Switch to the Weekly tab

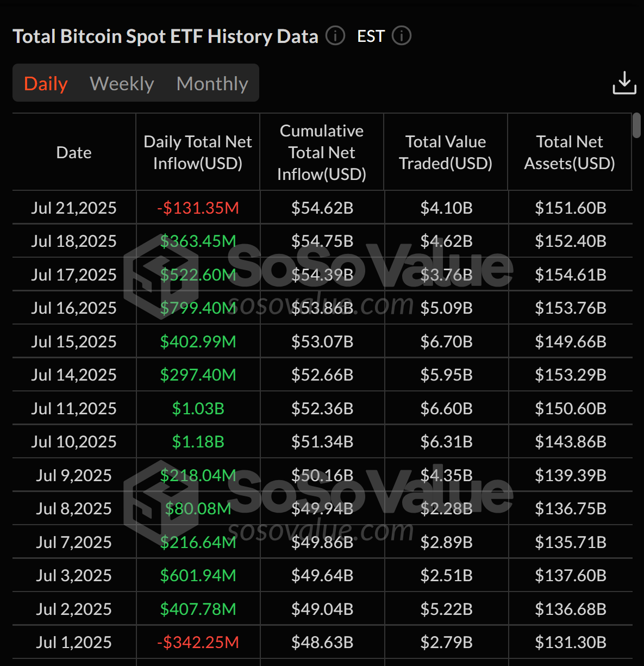[x=122, y=83]
